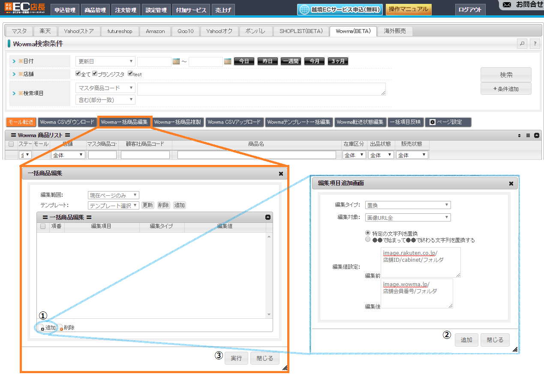Switch to the 海外販売 tab

[x=395, y=31]
